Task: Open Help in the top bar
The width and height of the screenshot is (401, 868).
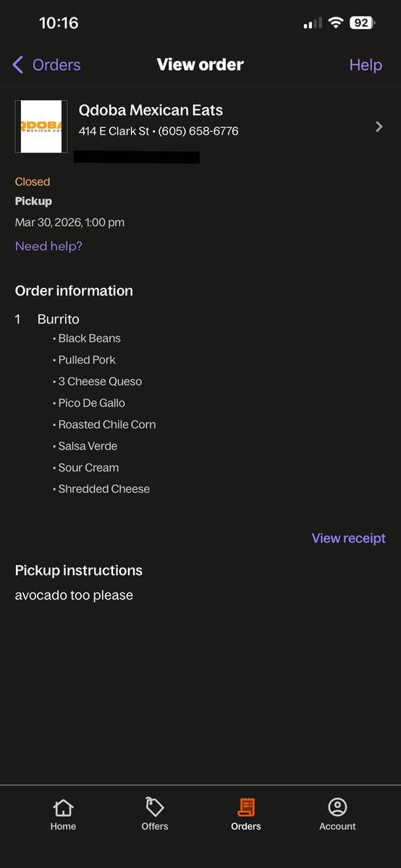Action: pyautogui.click(x=366, y=65)
